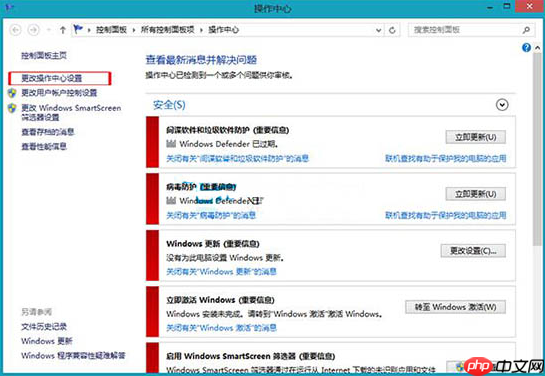Close the 操作中心 window
545x376 pixels.
coord(529,7)
